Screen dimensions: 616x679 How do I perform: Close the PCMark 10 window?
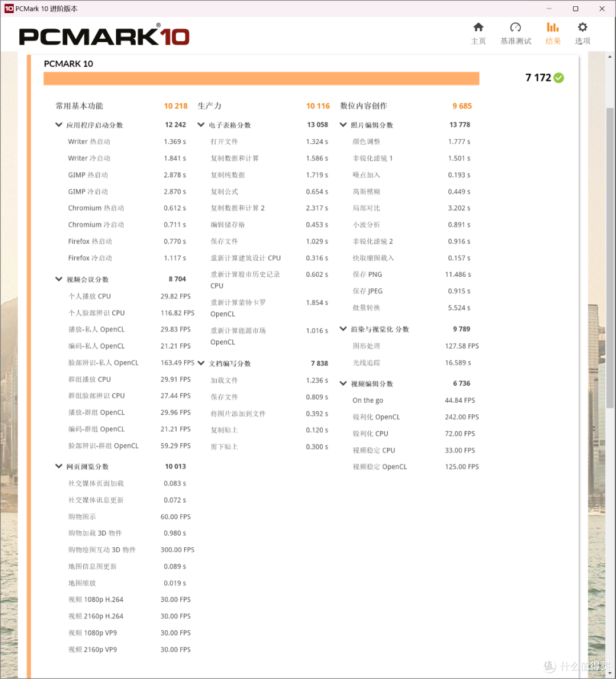click(x=602, y=9)
